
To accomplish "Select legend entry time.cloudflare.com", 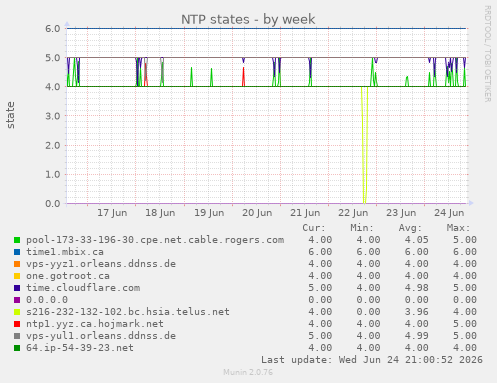I will 83,288.
